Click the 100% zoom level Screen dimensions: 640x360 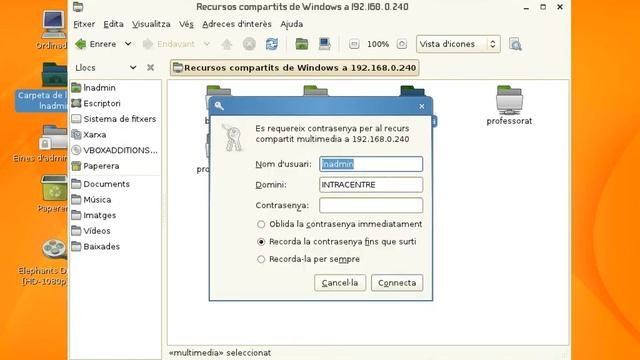(378, 44)
